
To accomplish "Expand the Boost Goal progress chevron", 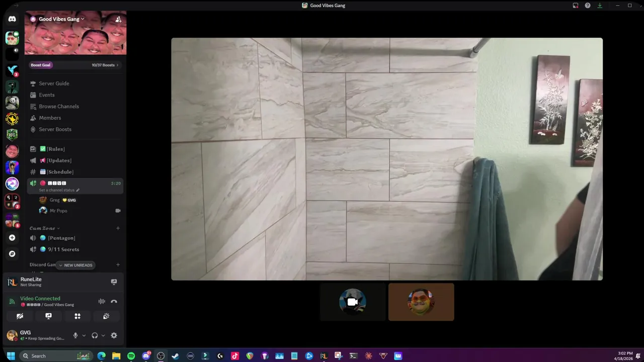I will coord(118,65).
